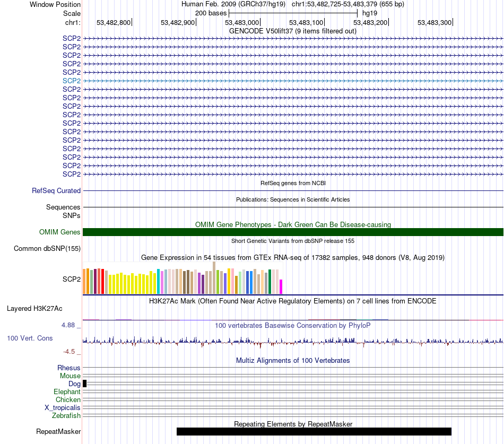
Task: Click the Common dbSNP(155) track label
Action: point(47,249)
